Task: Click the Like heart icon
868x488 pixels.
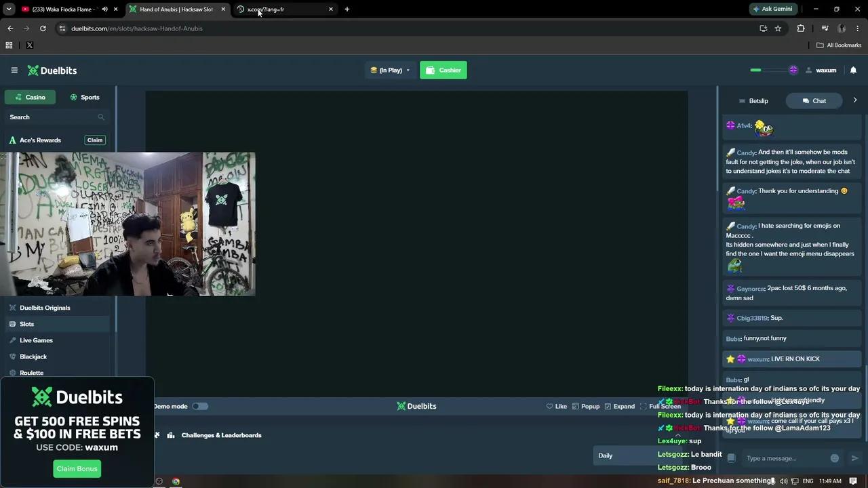Action: point(550,407)
